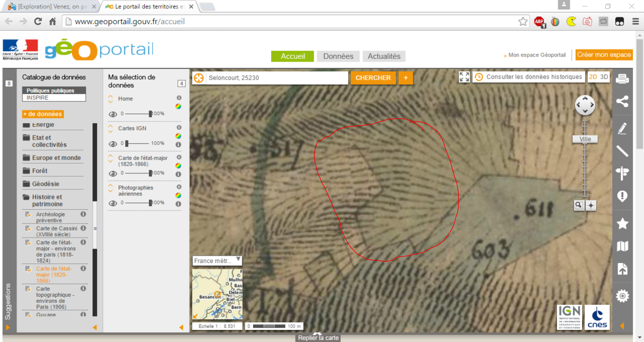Open the share map tool
The height and width of the screenshot is (342, 644).
622,101
